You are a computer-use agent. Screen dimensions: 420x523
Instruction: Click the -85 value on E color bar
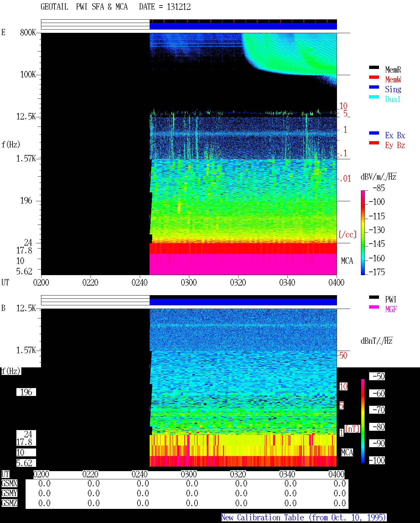[x=379, y=188]
